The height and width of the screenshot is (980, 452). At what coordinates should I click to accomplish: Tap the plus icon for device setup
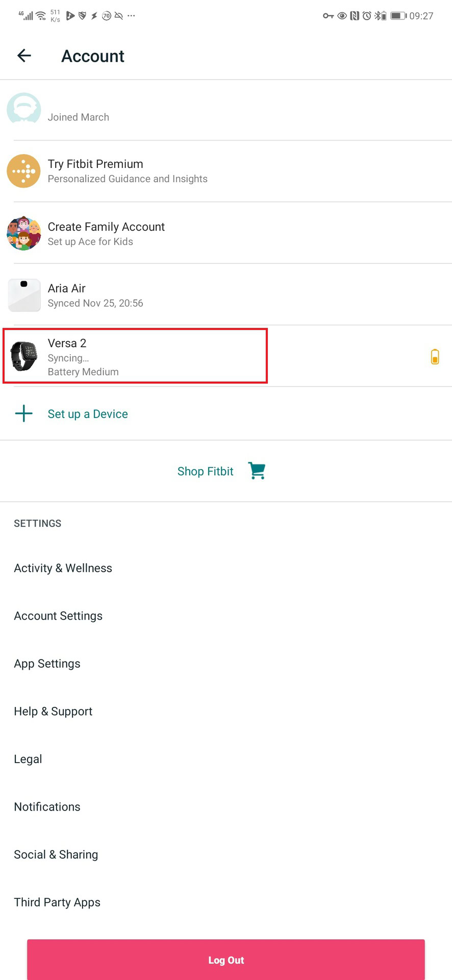(24, 413)
